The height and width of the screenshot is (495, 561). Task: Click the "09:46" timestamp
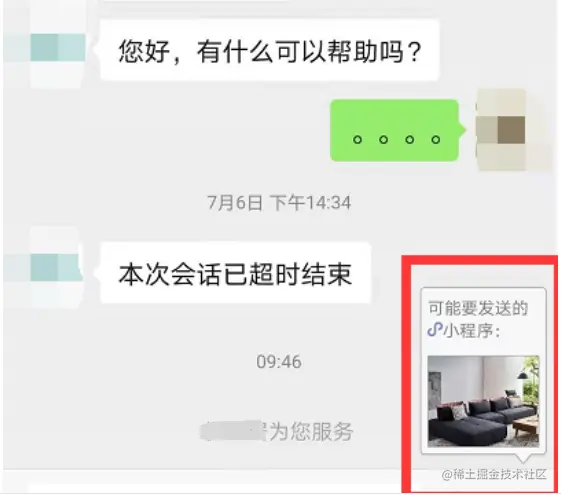point(279,362)
